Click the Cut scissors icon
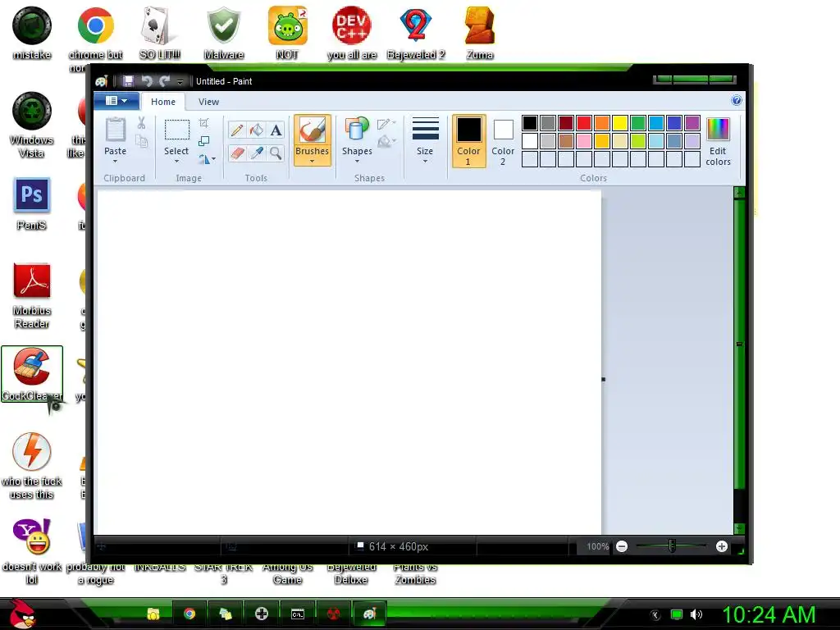This screenshot has width=840, height=630. point(141,123)
